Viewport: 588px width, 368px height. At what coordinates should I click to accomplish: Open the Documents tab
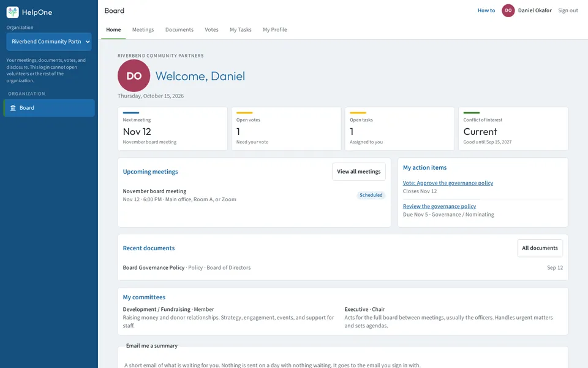(179, 29)
